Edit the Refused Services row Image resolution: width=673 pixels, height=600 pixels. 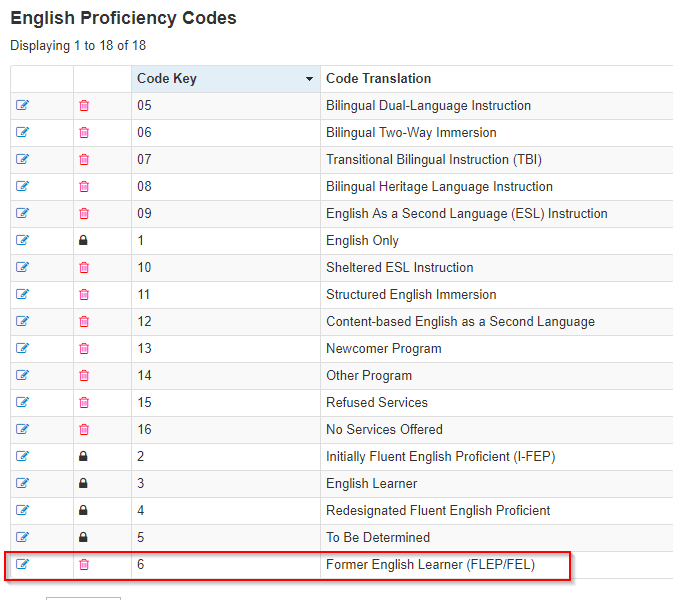(x=23, y=402)
